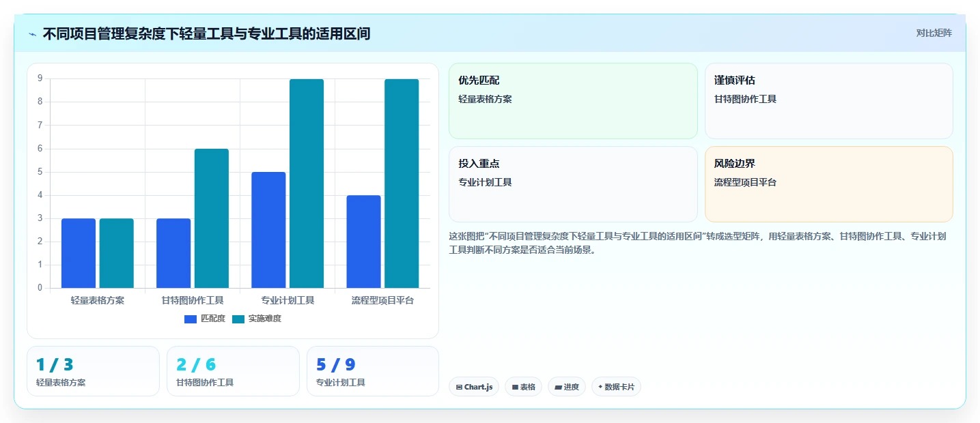Image resolution: width=980 pixels, height=423 pixels.
Task: Click the 进度 tag icon
Action: tap(558, 387)
